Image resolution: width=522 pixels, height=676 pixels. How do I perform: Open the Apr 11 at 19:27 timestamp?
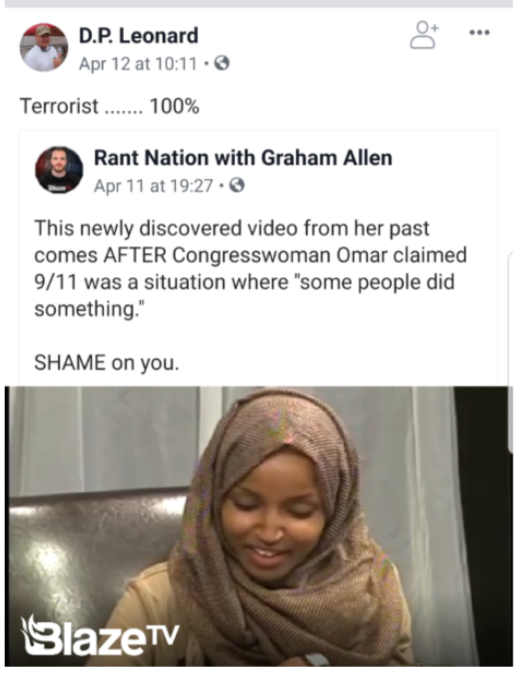click(x=153, y=186)
